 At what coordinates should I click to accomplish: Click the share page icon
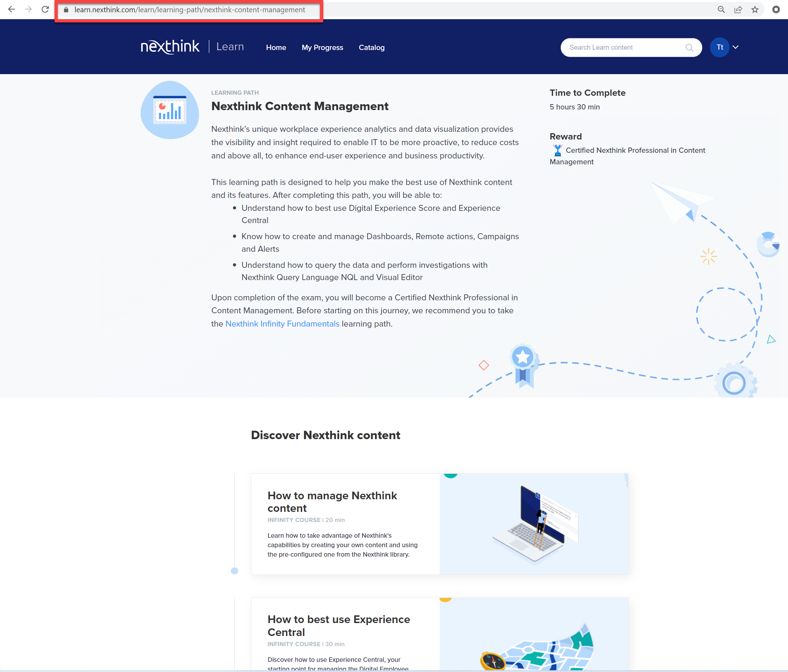738,9
